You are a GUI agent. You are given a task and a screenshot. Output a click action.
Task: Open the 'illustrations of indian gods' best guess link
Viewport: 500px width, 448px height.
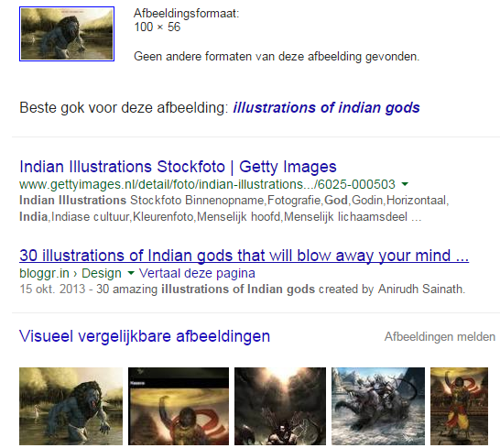coord(326,108)
